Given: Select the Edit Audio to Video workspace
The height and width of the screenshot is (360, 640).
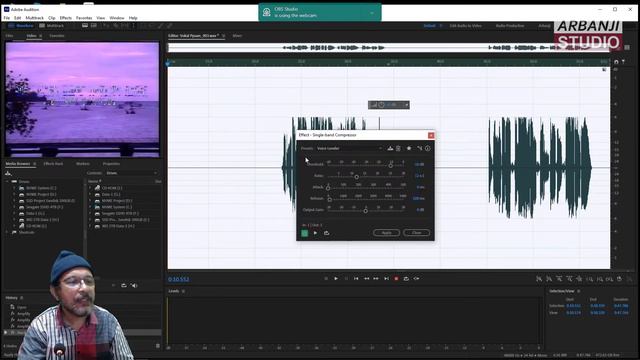Looking at the screenshot, I should [x=465, y=26].
